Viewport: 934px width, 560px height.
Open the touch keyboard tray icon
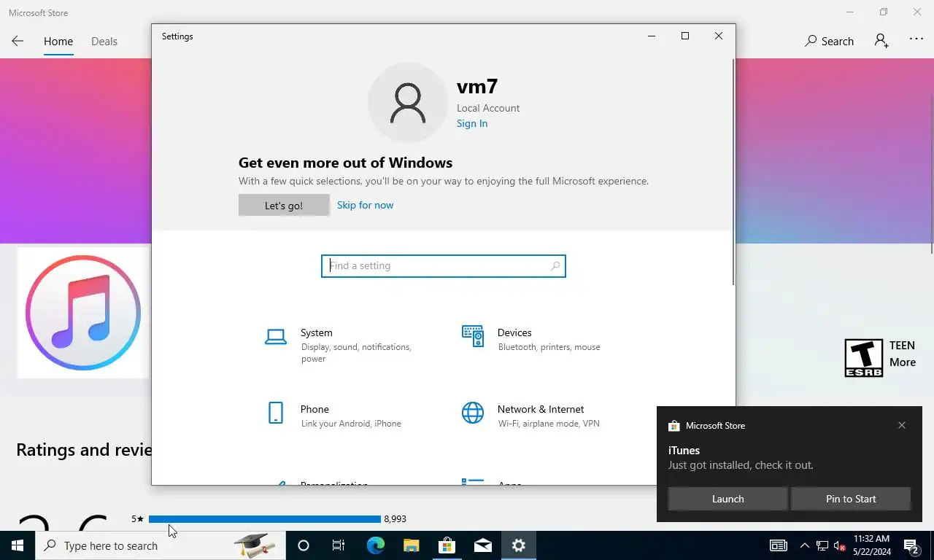[779, 545]
